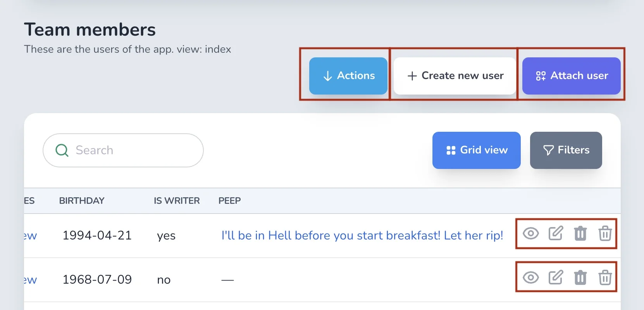The height and width of the screenshot is (310, 644).
Task: Click Create new user button
Action: [455, 76]
